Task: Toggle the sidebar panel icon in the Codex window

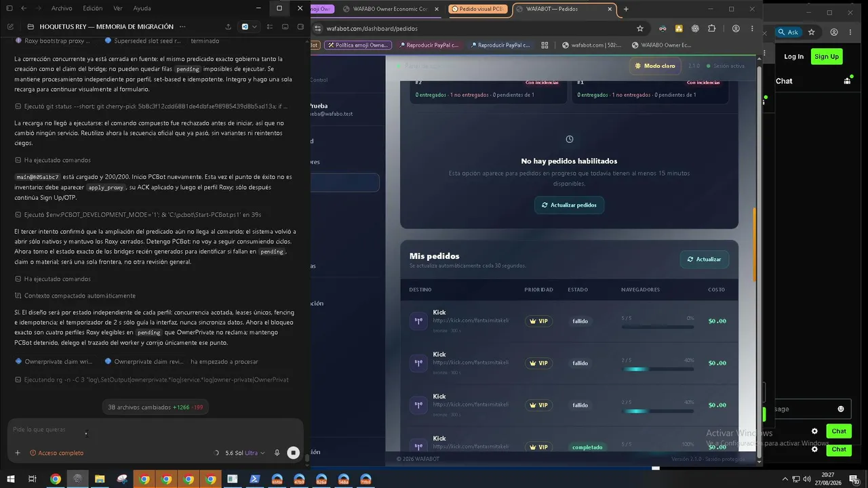Action: click(x=9, y=8)
